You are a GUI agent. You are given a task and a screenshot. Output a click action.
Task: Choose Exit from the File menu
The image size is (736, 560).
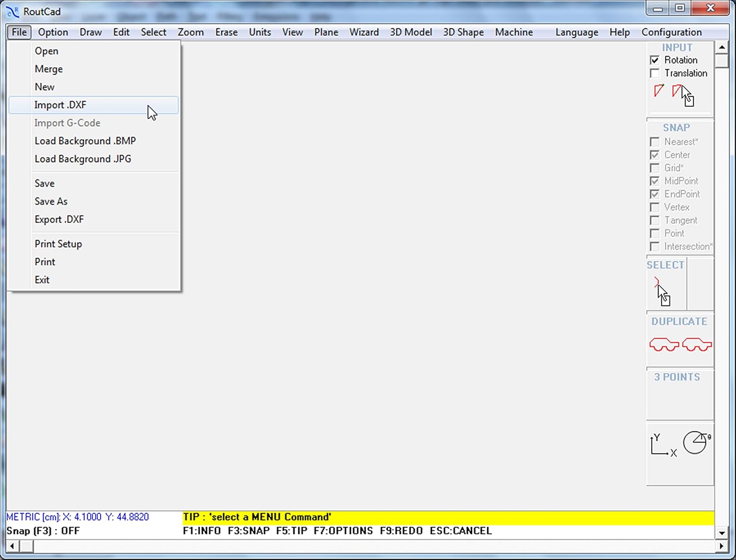click(94, 280)
